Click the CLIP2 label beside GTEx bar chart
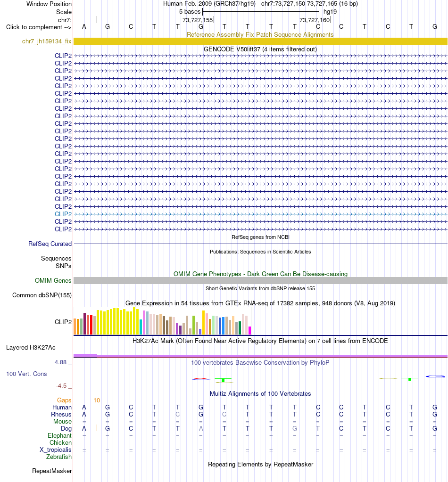 coord(63,322)
